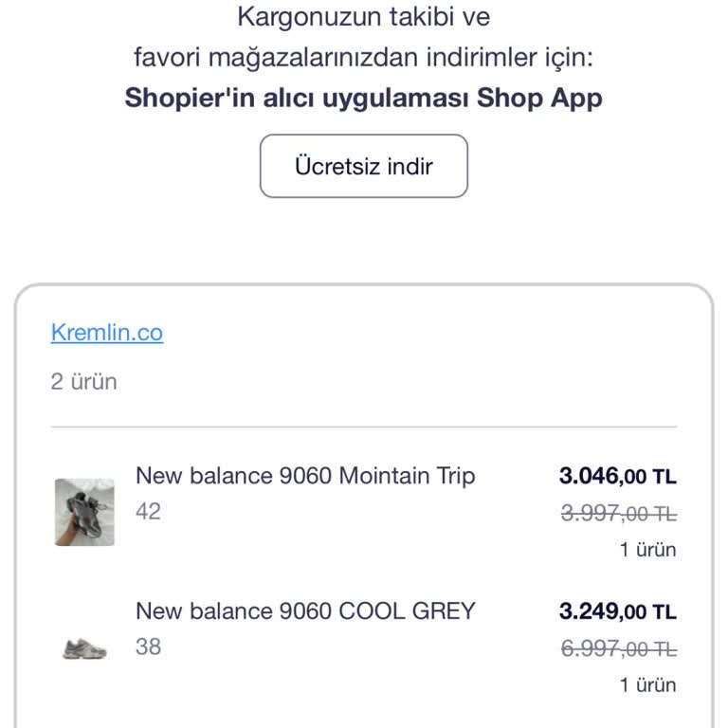Click the empty space right of Kremlin.co
The height and width of the screenshot is (728, 728).
tap(427, 333)
